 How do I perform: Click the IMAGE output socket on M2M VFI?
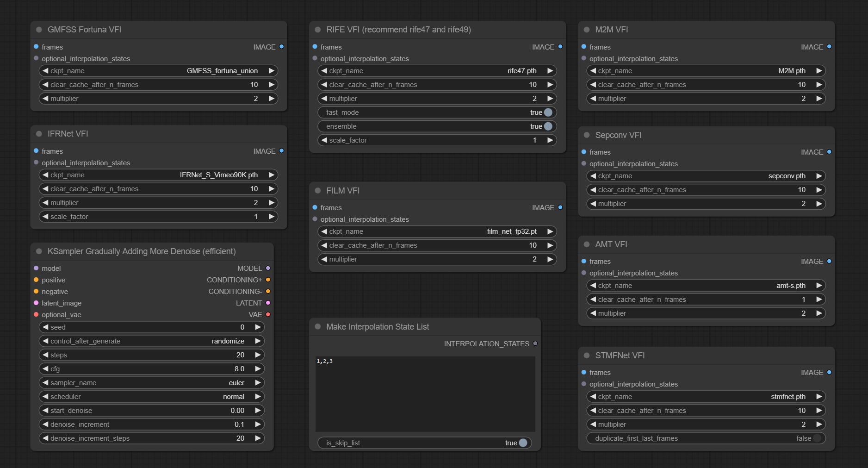[x=829, y=47]
